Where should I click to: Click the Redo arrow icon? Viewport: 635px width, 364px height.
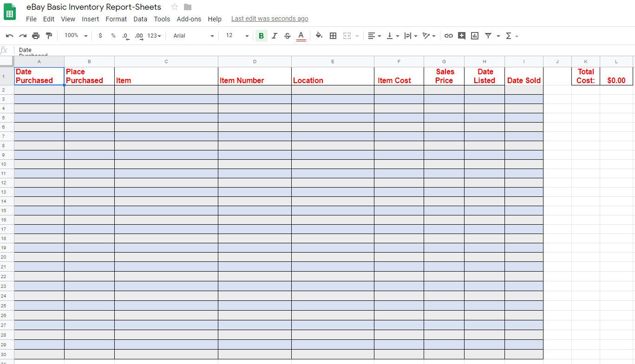click(x=23, y=36)
